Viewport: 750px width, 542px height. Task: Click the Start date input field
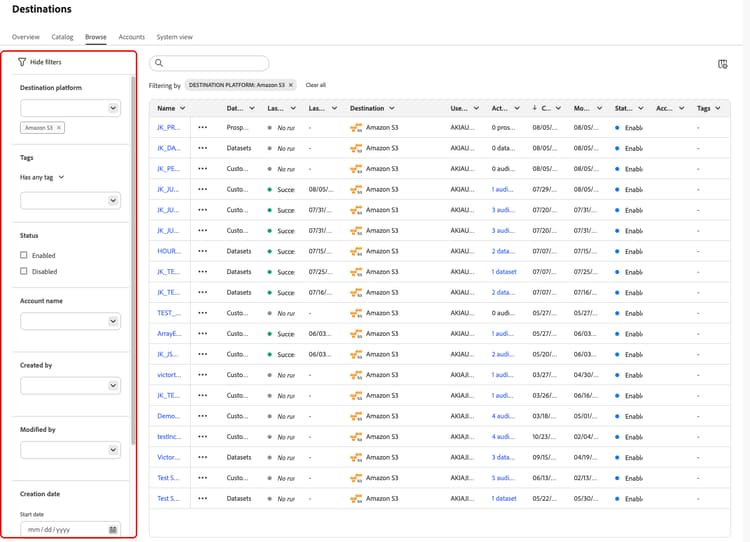click(x=70, y=530)
